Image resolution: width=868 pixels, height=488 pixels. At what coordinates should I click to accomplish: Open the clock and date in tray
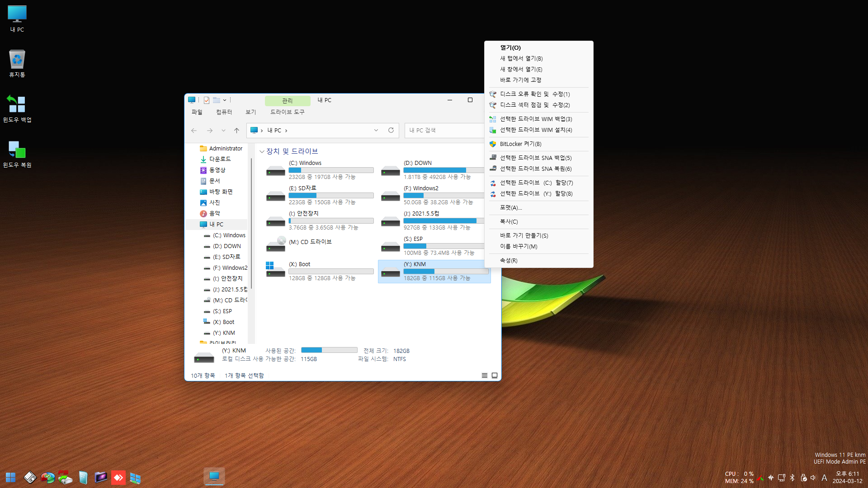(847, 477)
